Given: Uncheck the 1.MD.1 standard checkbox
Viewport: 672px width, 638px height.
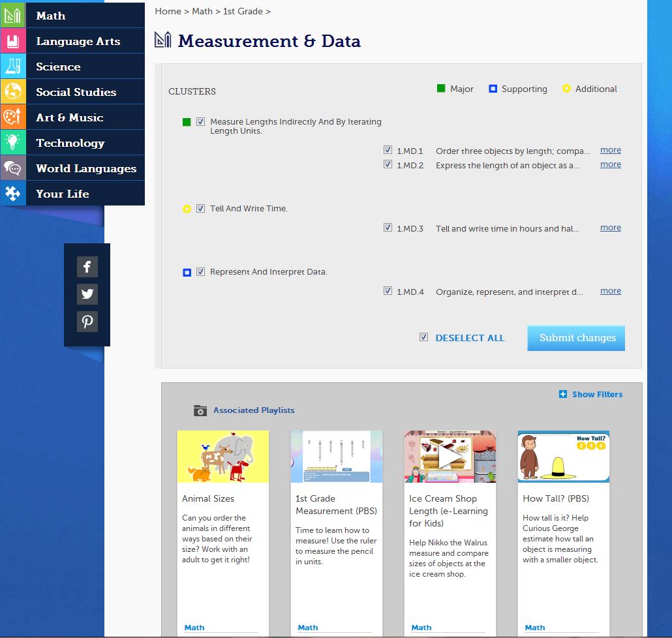Looking at the screenshot, I should click(388, 150).
